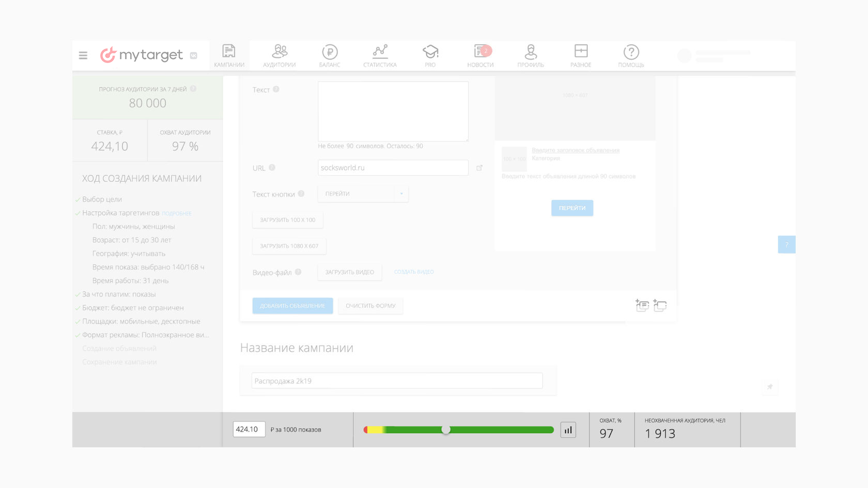868x488 pixels.
Task: Open the Кампании section
Action: point(229,55)
